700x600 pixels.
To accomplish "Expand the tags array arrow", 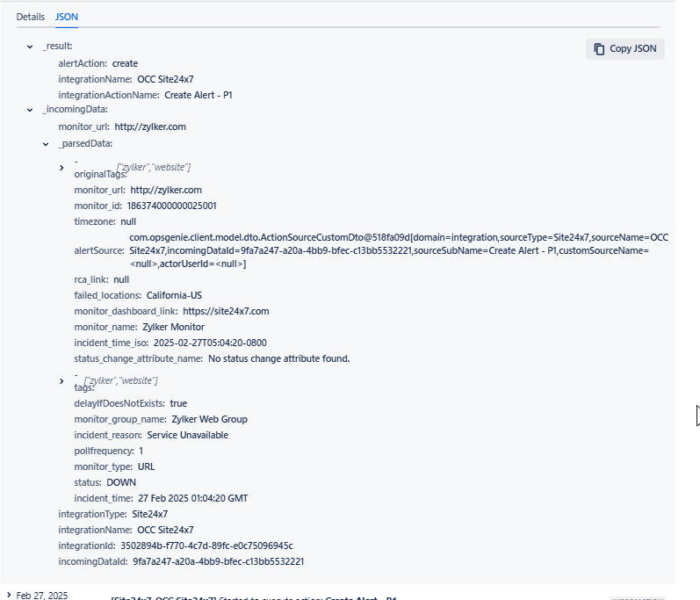I will [61, 381].
